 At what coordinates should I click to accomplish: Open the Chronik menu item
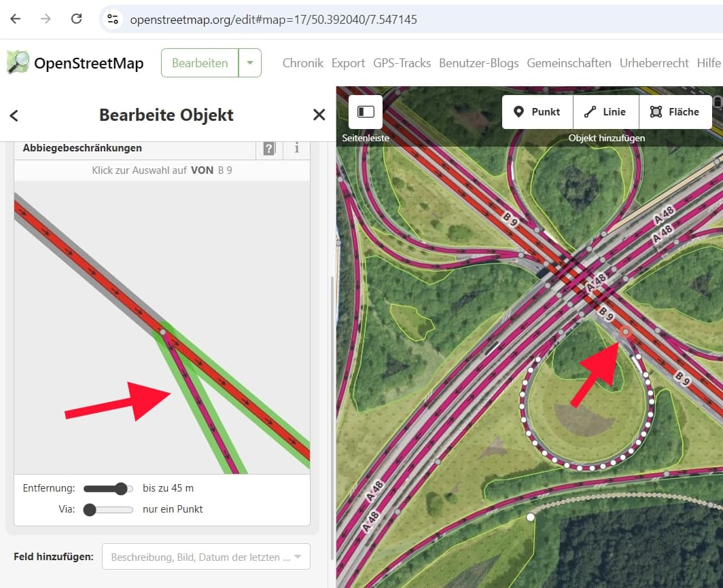302,63
